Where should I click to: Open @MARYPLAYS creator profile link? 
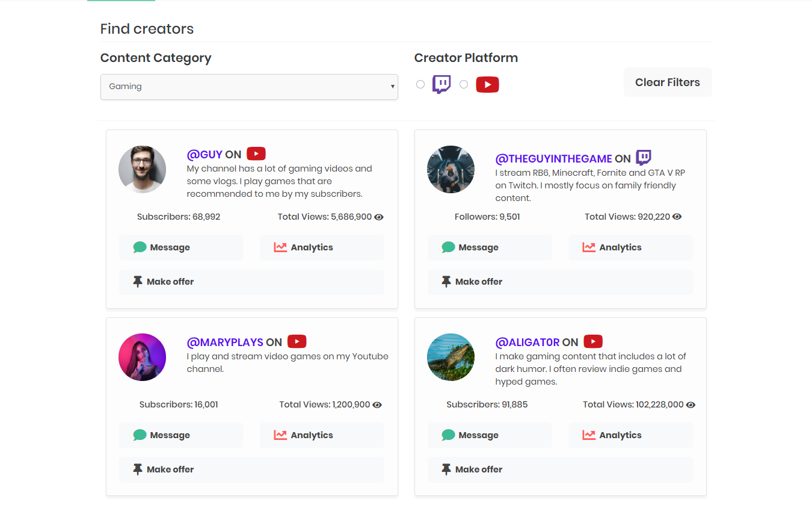(225, 342)
